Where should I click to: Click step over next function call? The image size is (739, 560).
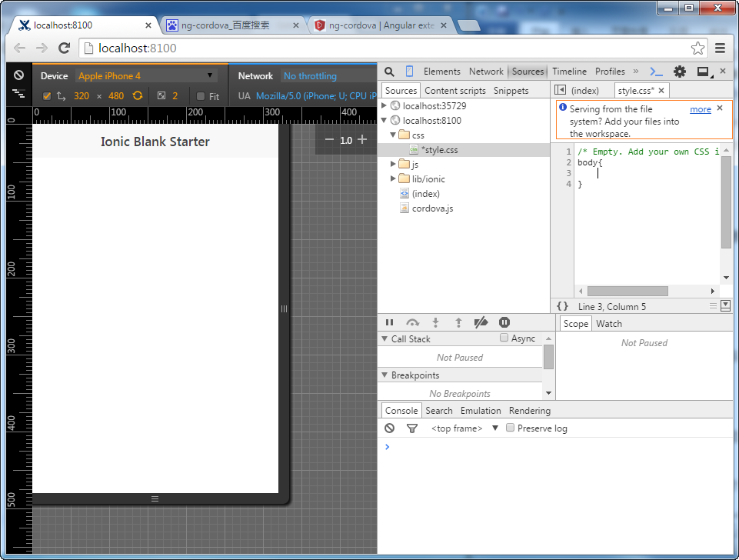(x=412, y=322)
